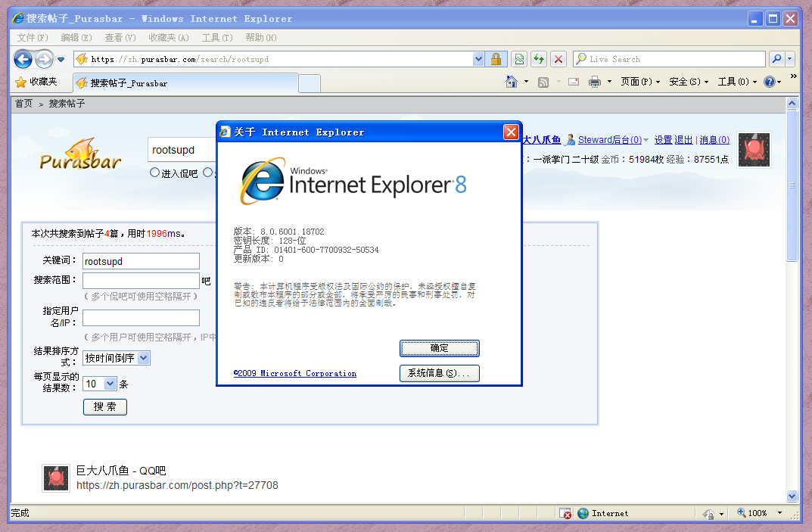Viewport: 812px width, 532px height.
Task: Expand the address bar URL dropdown
Action: tap(478, 59)
